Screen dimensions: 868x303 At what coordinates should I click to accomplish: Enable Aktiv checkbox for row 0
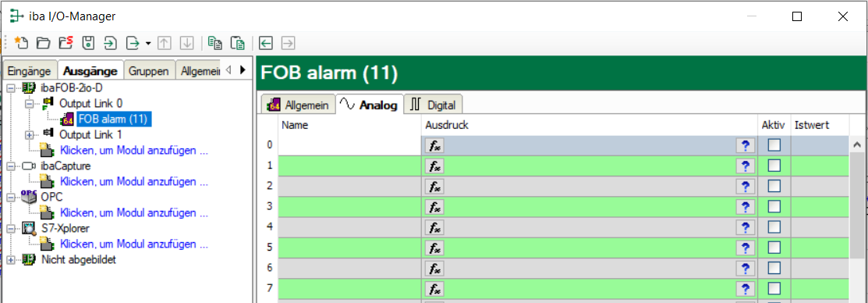774,145
